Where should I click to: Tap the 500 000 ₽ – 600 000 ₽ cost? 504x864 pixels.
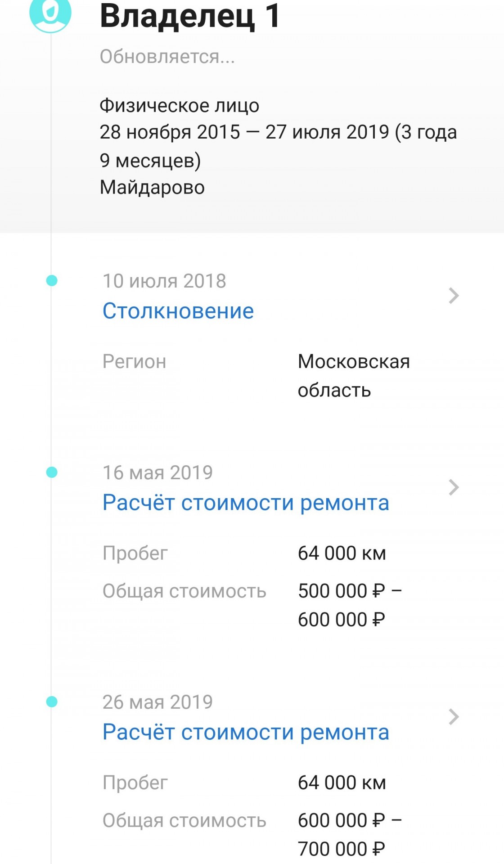pyautogui.click(x=350, y=605)
